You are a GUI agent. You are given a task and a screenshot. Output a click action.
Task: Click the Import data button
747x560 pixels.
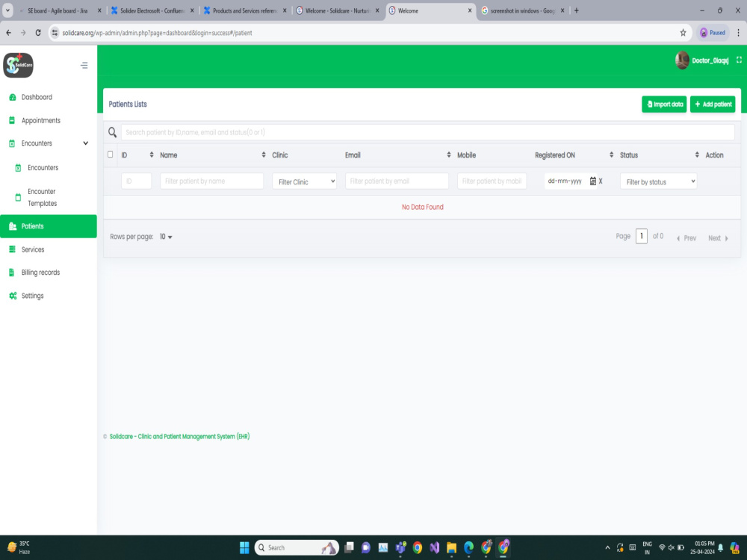(664, 105)
